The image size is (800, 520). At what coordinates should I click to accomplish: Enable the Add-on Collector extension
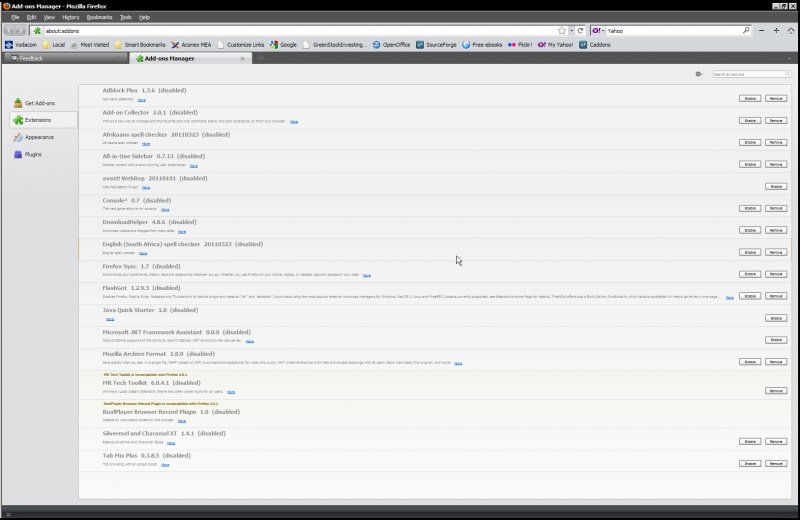pos(750,120)
